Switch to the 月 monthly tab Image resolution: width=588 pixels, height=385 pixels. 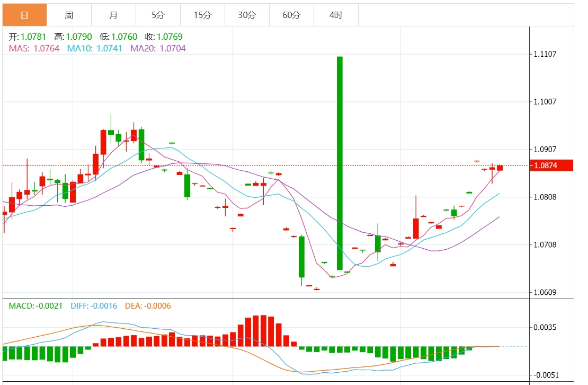click(113, 15)
